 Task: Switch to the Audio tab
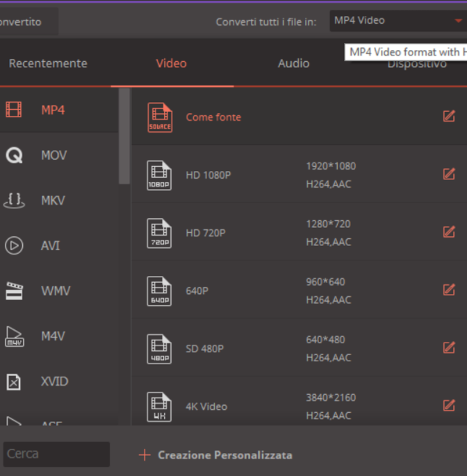pyautogui.click(x=294, y=63)
